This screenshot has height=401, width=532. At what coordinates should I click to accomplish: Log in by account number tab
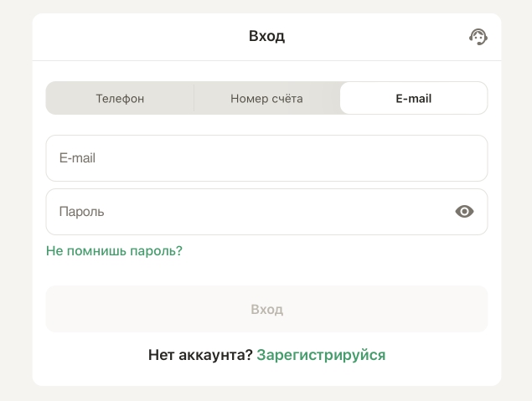tap(266, 98)
